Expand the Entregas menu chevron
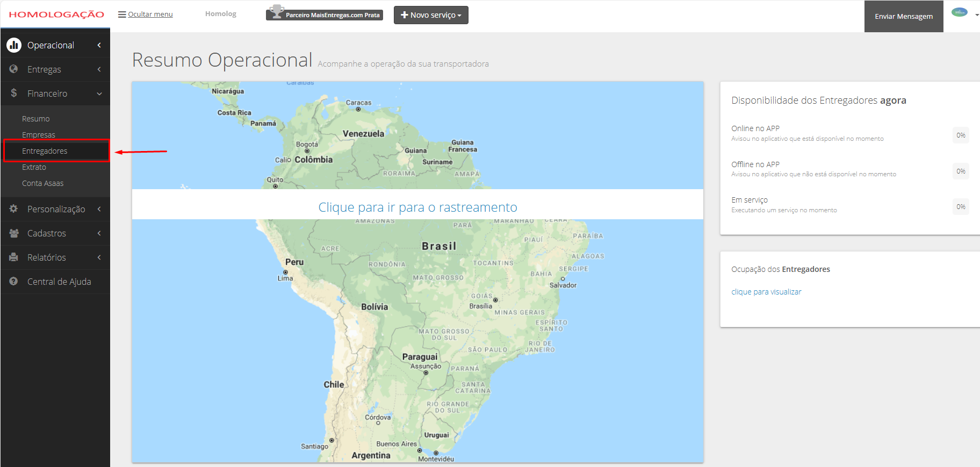Viewport: 980px width, 467px height. [99, 69]
